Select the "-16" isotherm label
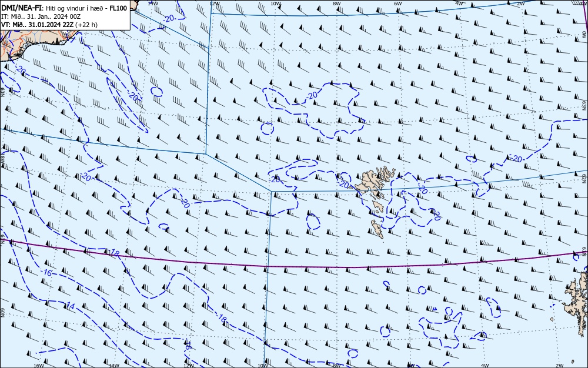This screenshot has width=588, height=368. click(46, 273)
